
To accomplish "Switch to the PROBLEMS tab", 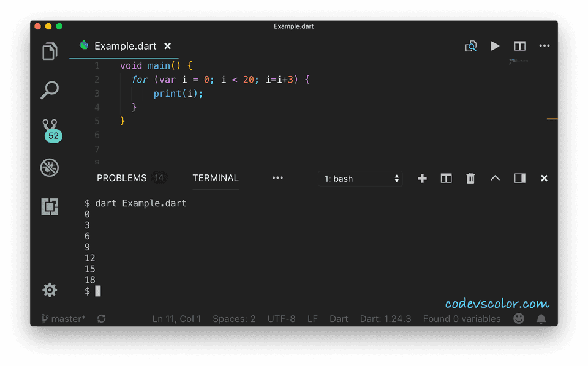I will point(121,178).
